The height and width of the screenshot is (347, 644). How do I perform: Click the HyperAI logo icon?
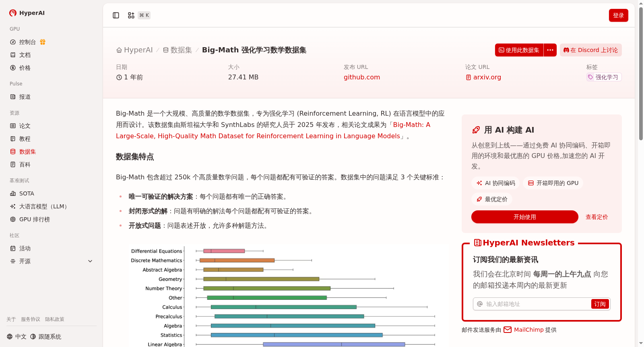point(13,13)
